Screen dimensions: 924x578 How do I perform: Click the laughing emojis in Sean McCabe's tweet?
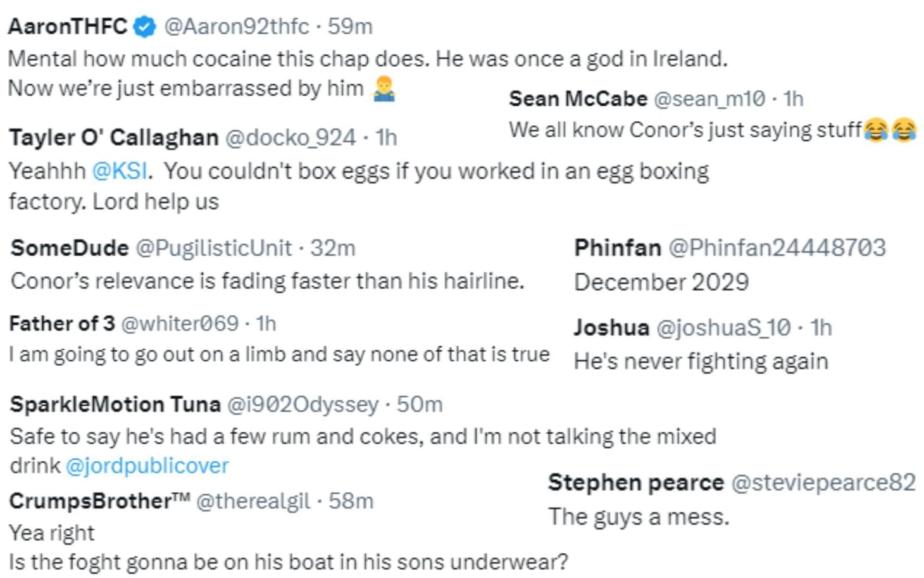(890, 130)
